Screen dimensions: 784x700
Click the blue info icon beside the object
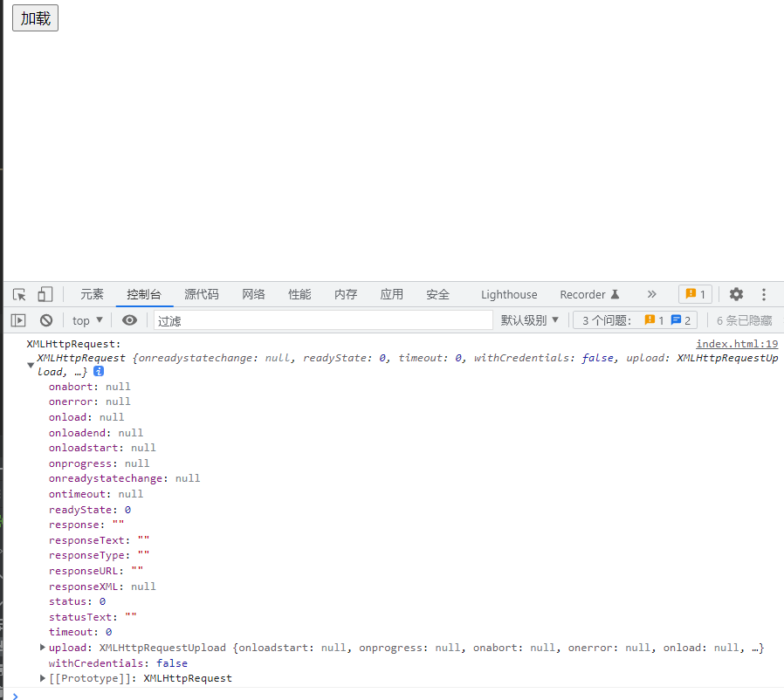tap(99, 372)
